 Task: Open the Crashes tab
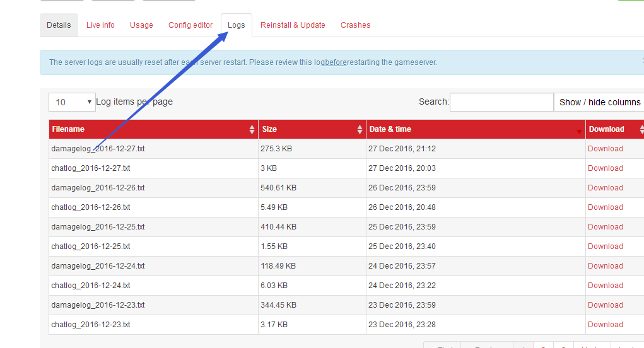(355, 25)
